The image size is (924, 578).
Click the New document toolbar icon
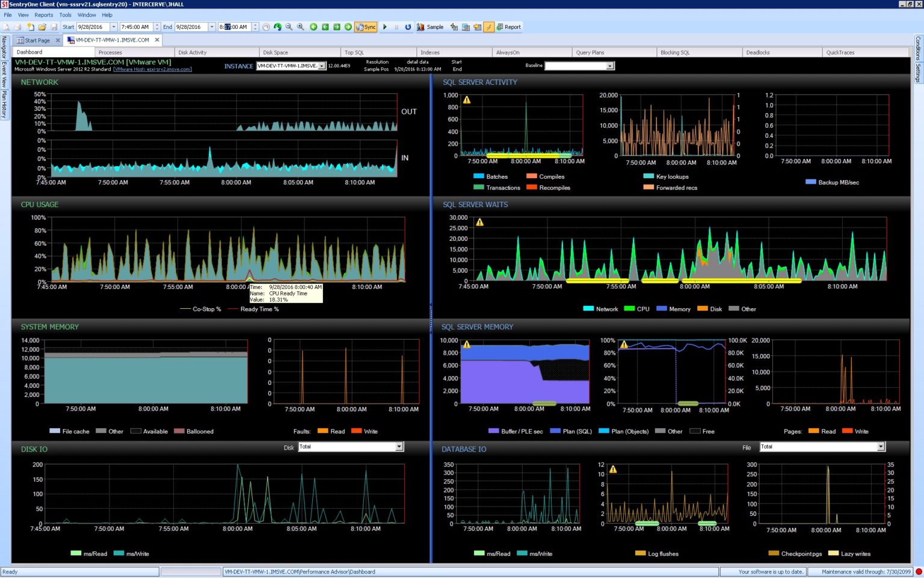pyautogui.click(x=30, y=27)
